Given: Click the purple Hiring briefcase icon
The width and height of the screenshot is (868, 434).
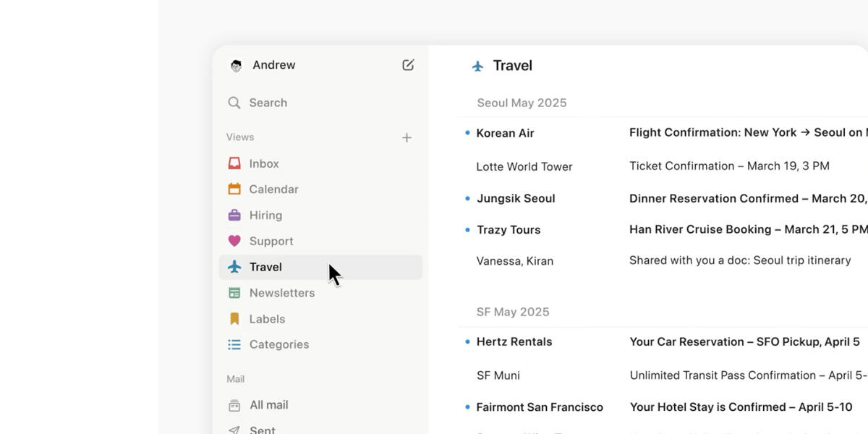Looking at the screenshot, I should 234,215.
